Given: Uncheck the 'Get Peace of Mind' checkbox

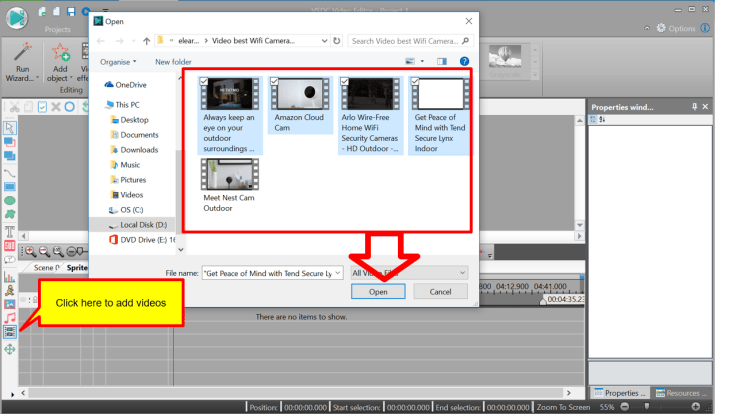Looking at the screenshot, I should (415, 82).
